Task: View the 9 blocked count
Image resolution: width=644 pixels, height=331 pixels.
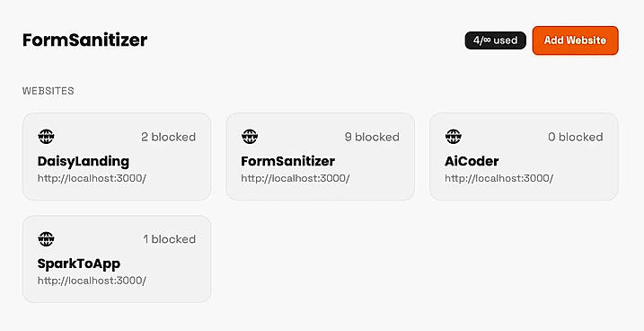Action: (372, 137)
